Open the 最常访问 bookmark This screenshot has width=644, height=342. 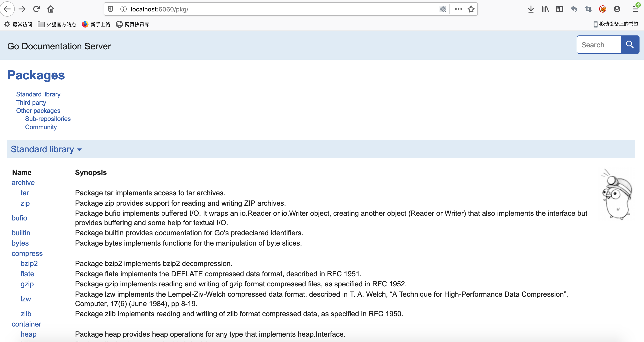(x=18, y=24)
